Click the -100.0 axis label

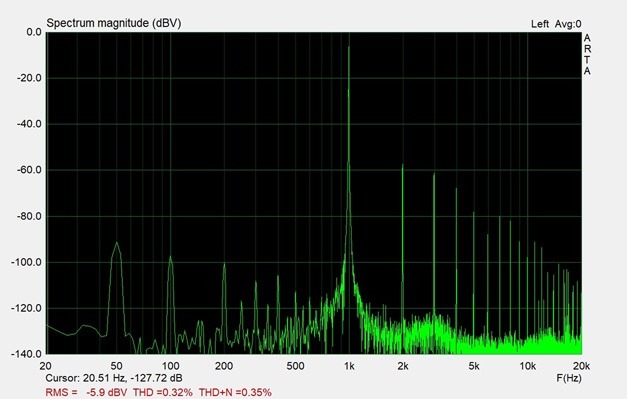tap(26, 262)
